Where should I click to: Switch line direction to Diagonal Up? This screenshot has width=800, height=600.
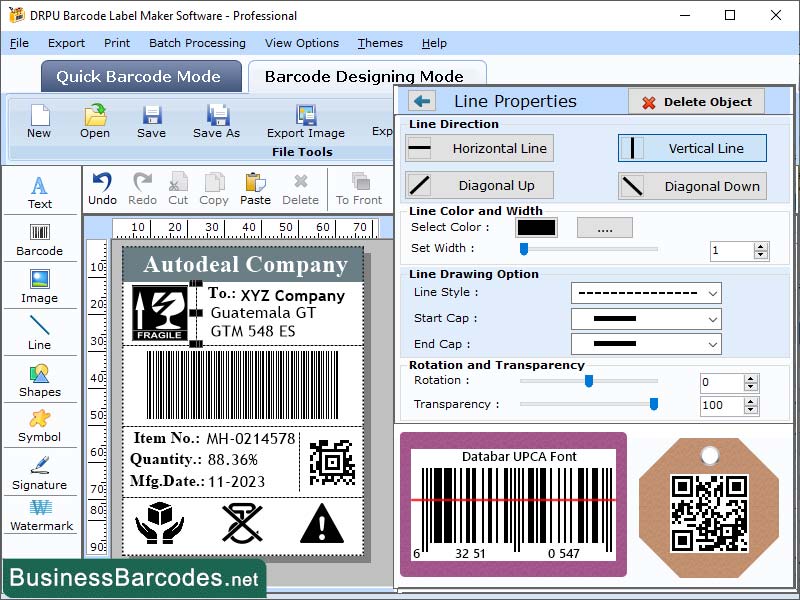478,185
